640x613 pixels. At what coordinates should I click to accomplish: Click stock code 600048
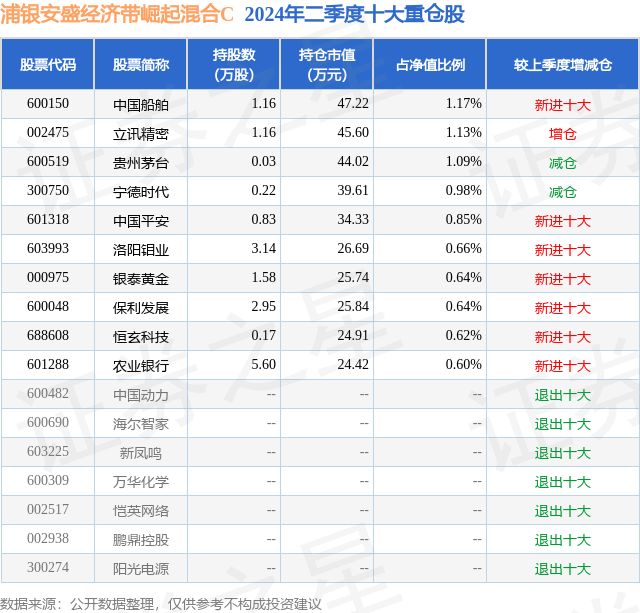[48, 306]
